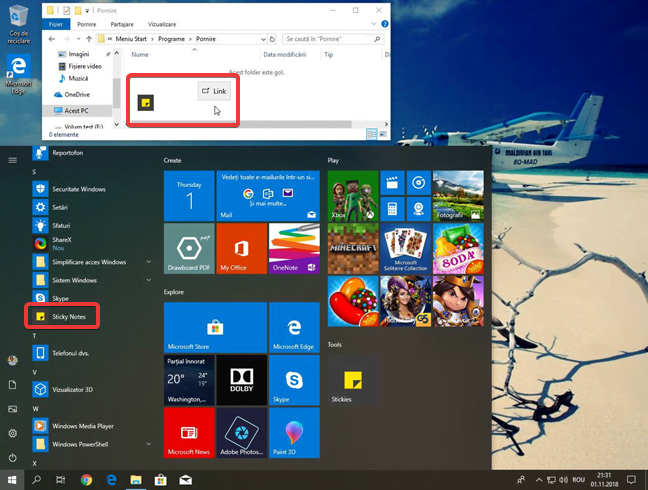The height and width of the screenshot is (490, 648).
Task: Click the File Explorer search box
Action: pos(333,39)
